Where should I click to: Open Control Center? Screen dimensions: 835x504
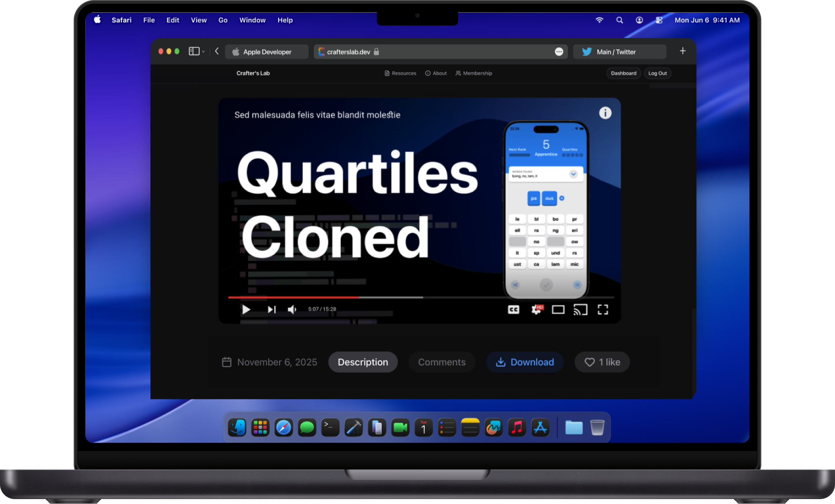tap(659, 20)
